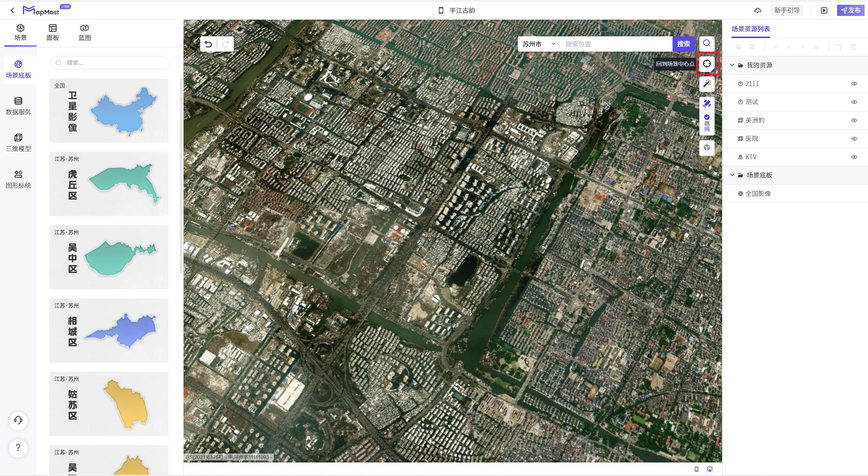Click the 搜索位置 input field
This screenshot has width=868, height=476.
coord(616,44)
